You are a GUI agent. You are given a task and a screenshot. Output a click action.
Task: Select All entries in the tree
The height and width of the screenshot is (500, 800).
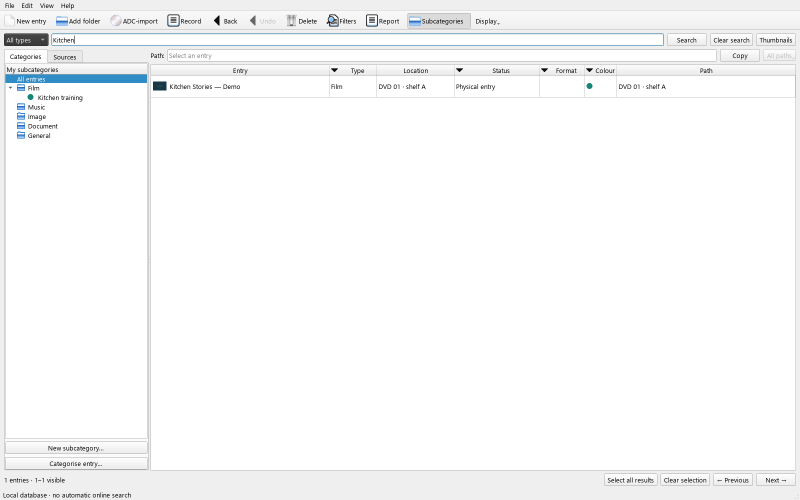coord(76,79)
